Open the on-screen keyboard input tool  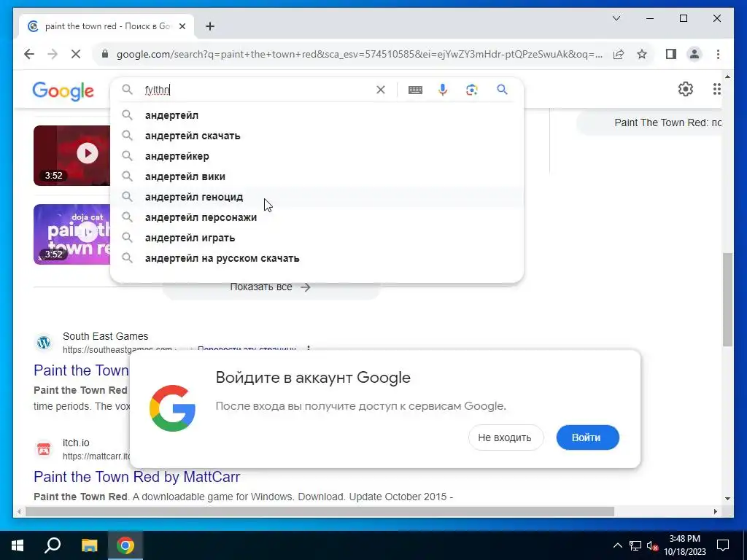(x=415, y=90)
